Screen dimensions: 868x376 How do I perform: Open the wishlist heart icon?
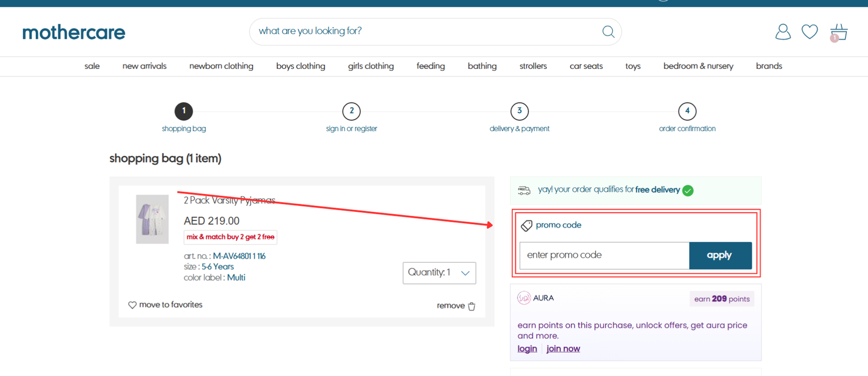(809, 32)
